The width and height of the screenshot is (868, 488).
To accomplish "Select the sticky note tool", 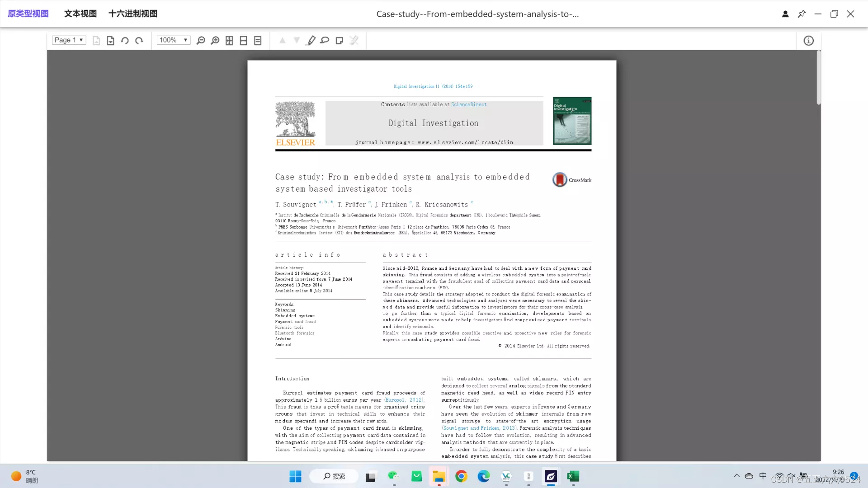I will coord(340,41).
